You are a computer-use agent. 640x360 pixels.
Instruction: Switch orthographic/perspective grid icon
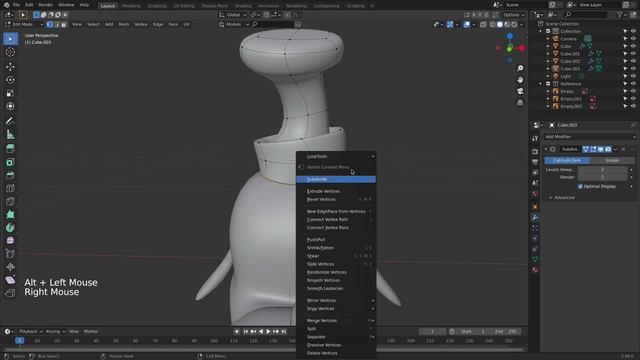coord(520,102)
